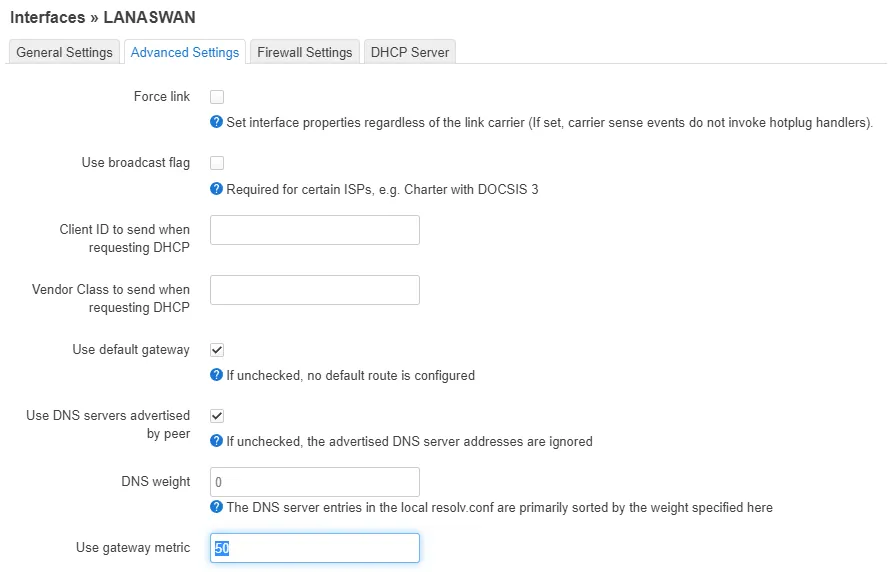The width and height of the screenshot is (888, 572).
Task: Disable Use DNS servers advertised by peer
Action: (217, 416)
